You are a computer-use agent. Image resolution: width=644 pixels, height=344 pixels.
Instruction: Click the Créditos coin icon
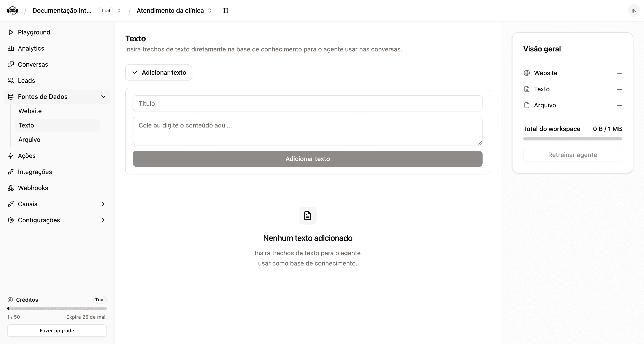[x=10, y=300]
